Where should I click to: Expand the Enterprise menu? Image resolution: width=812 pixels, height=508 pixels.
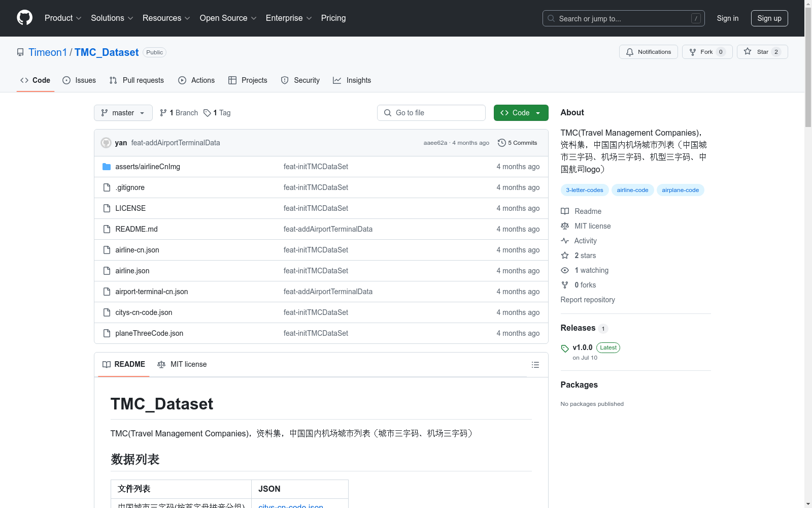[x=289, y=18]
